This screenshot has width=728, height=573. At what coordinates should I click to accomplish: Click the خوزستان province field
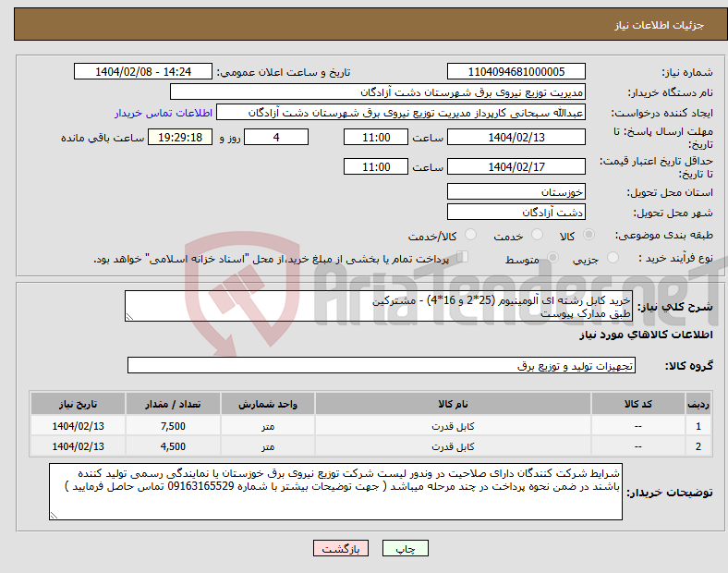pyautogui.click(x=516, y=191)
